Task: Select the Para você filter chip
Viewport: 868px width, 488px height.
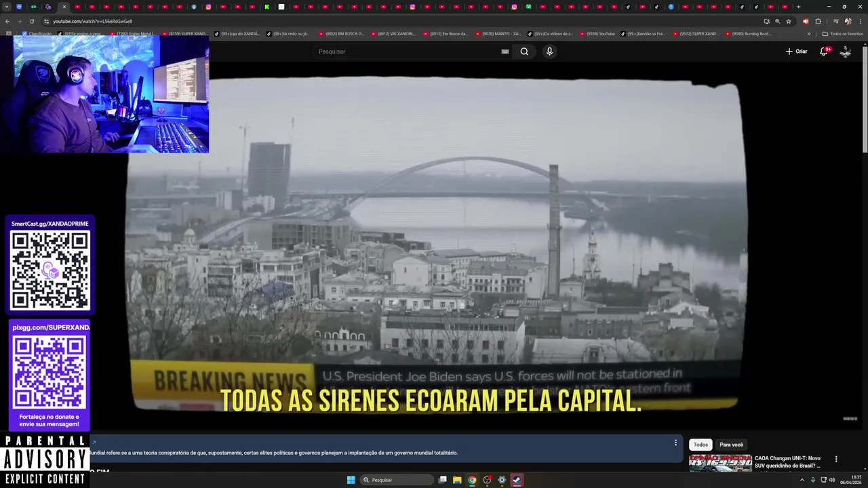Action: [x=731, y=445]
